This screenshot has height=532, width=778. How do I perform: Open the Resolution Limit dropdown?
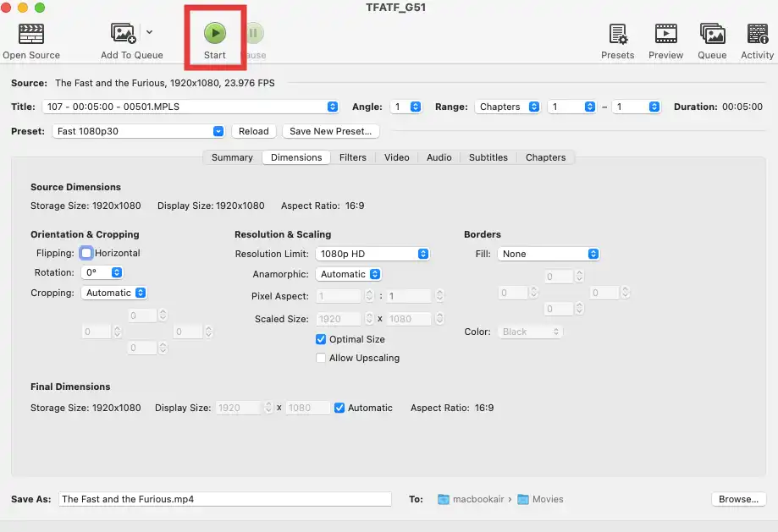pyautogui.click(x=372, y=254)
